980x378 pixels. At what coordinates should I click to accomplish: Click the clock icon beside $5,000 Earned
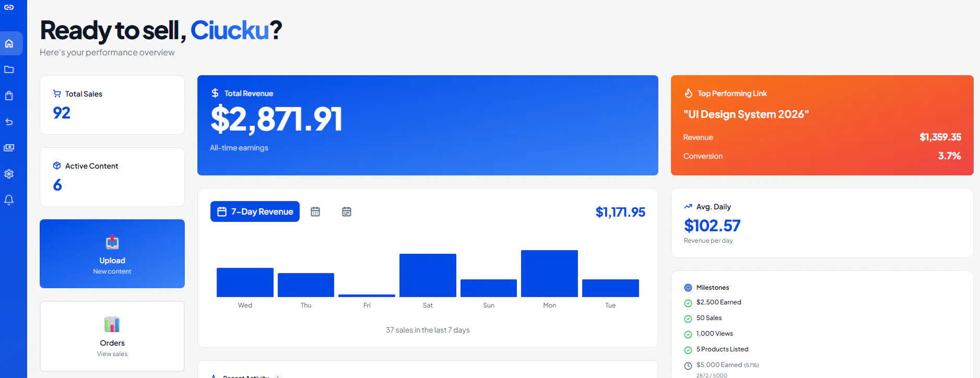[x=688, y=365]
